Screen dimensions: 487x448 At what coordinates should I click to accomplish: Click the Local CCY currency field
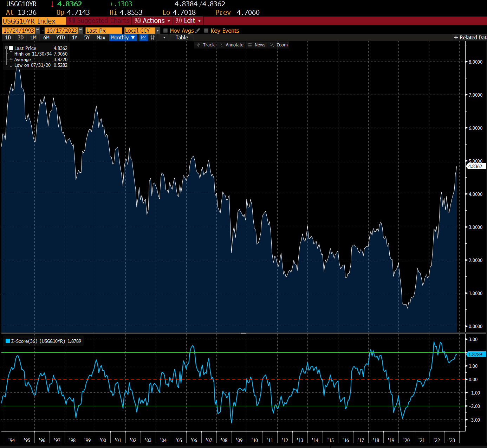click(x=140, y=31)
